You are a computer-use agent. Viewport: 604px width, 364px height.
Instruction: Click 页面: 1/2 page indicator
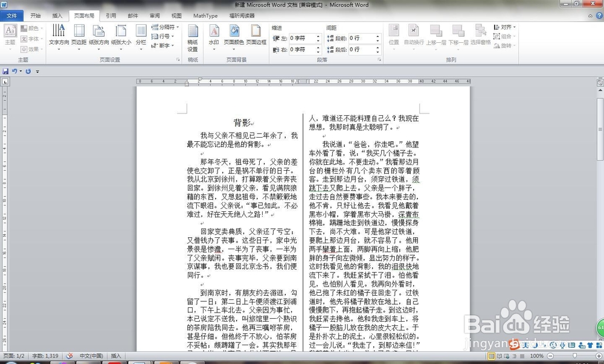point(14,356)
